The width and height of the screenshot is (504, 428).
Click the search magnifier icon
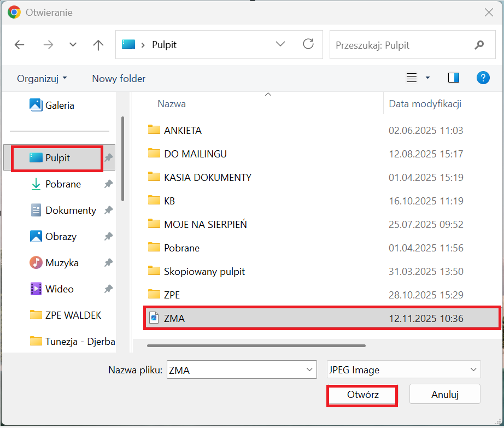click(479, 45)
